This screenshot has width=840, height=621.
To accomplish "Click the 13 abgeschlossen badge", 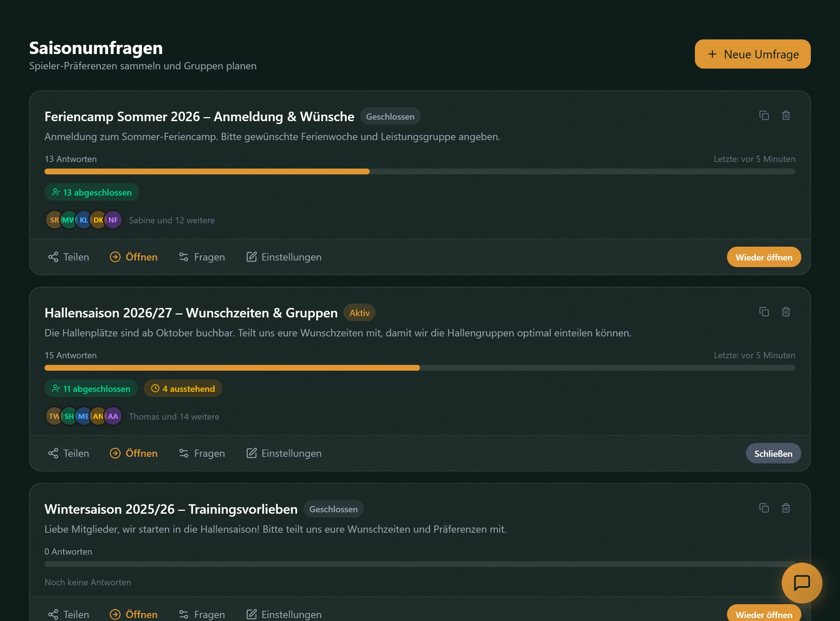I will pyautogui.click(x=92, y=192).
